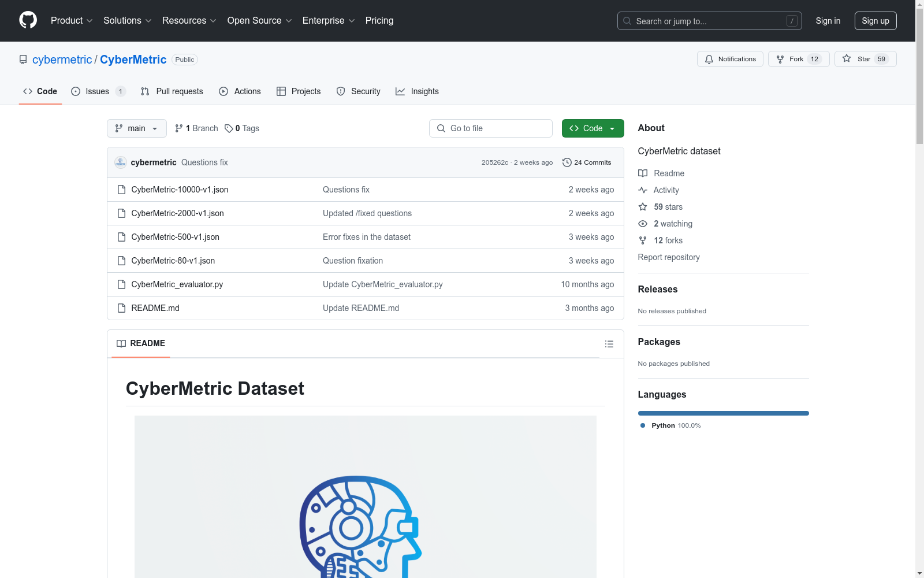Click the fork icon in Fork button
The image size is (924, 578).
click(780, 59)
